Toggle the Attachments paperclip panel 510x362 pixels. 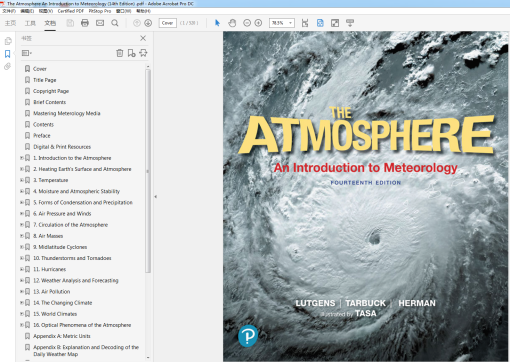7,66
